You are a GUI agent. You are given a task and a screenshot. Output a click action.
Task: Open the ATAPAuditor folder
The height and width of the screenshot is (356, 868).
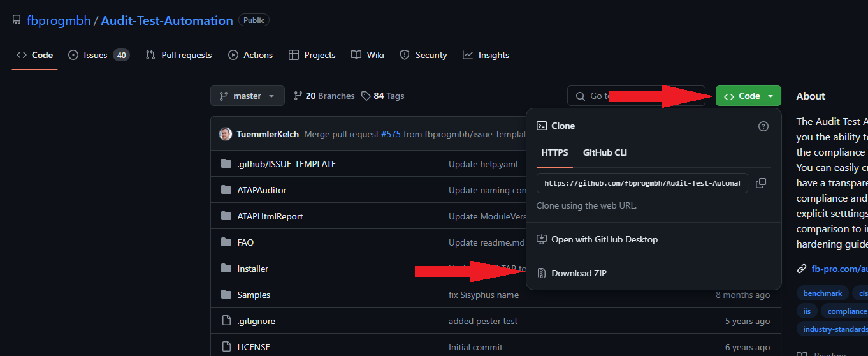click(262, 190)
